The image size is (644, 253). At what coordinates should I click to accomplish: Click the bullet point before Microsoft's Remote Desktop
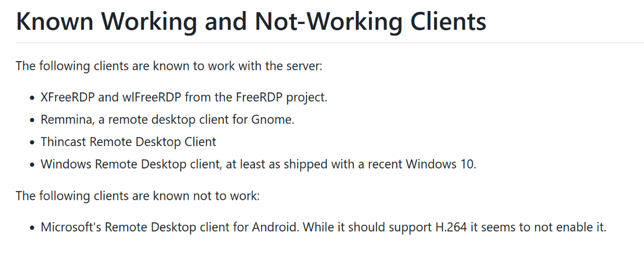tap(32, 228)
